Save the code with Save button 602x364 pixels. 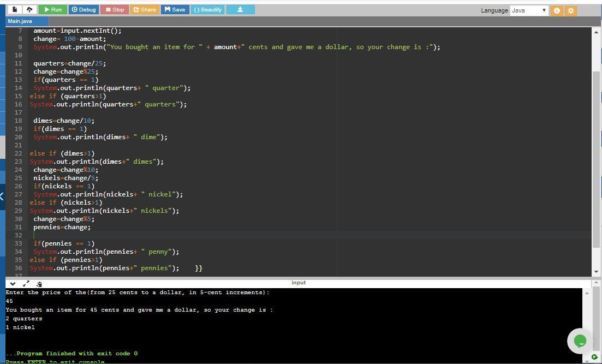pos(175,10)
